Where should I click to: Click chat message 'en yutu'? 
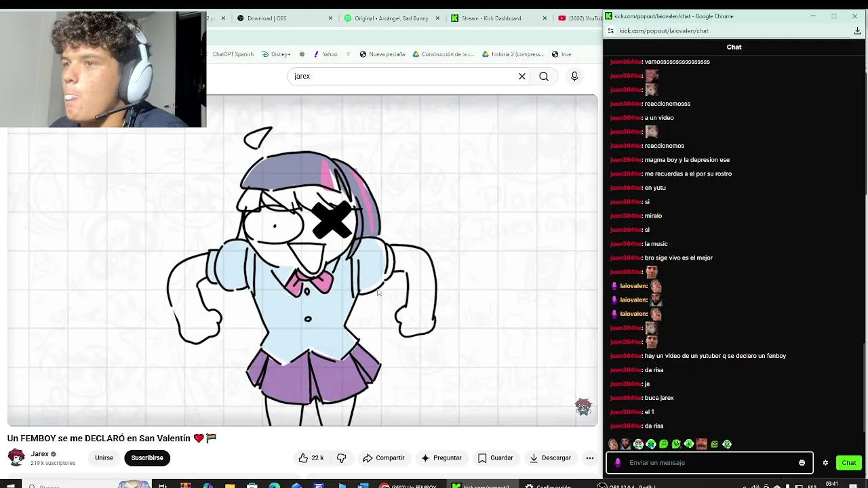tap(655, 188)
